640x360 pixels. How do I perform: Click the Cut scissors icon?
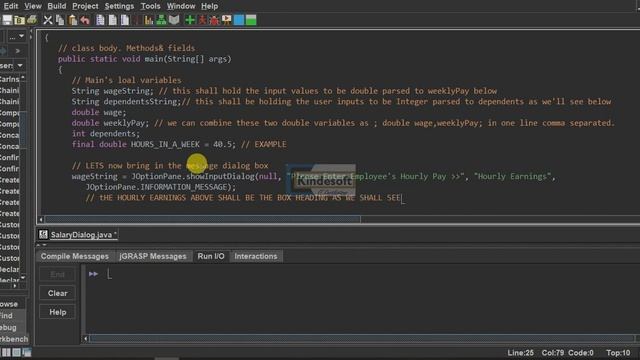(x=48, y=20)
